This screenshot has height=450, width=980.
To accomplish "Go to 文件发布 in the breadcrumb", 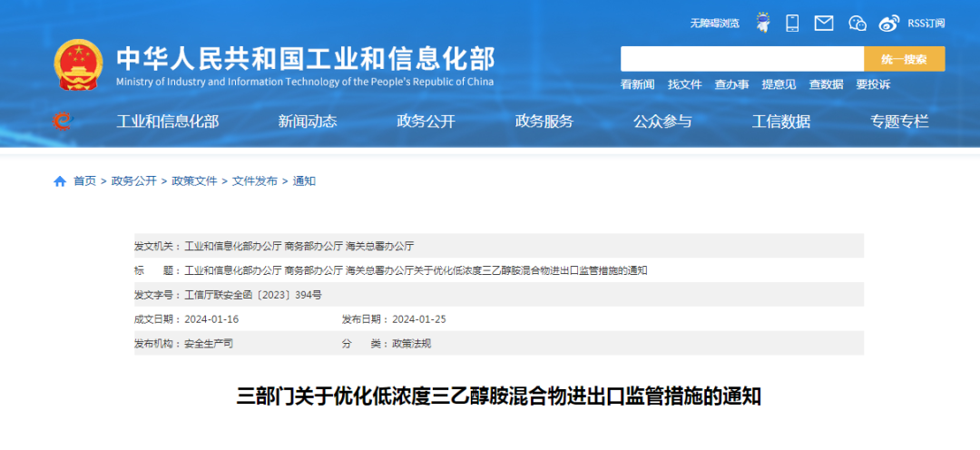I will [255, 181].
